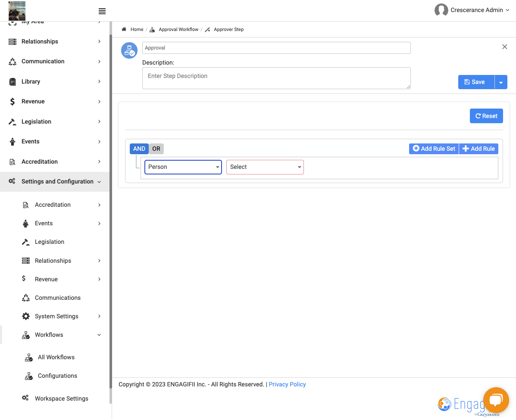The image size is (516, 420).
Task: Expand the Communication menu chevron
Action: (100, 62)
